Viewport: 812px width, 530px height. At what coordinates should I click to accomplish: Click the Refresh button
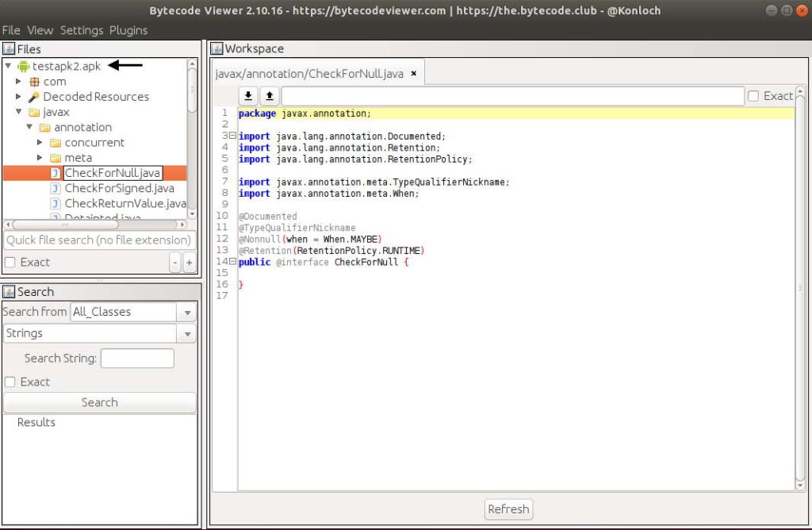coord(508,509)
